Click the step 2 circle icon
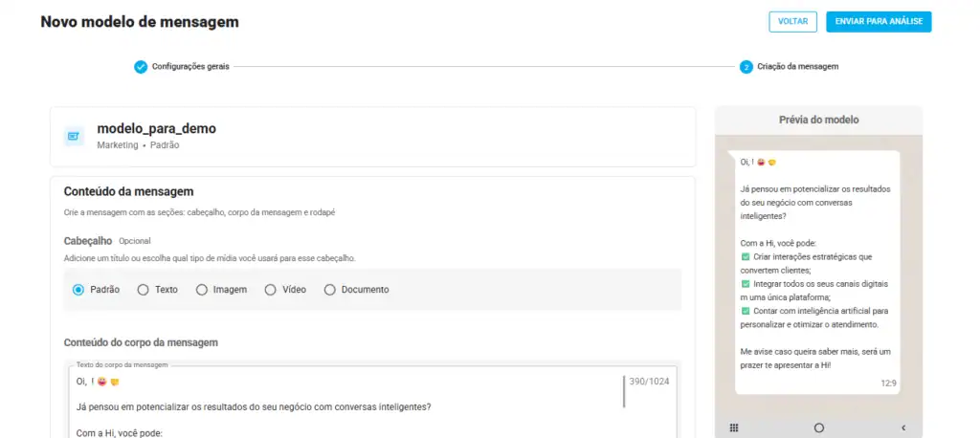Screen dimensions: 980x438 click(746, 67)
